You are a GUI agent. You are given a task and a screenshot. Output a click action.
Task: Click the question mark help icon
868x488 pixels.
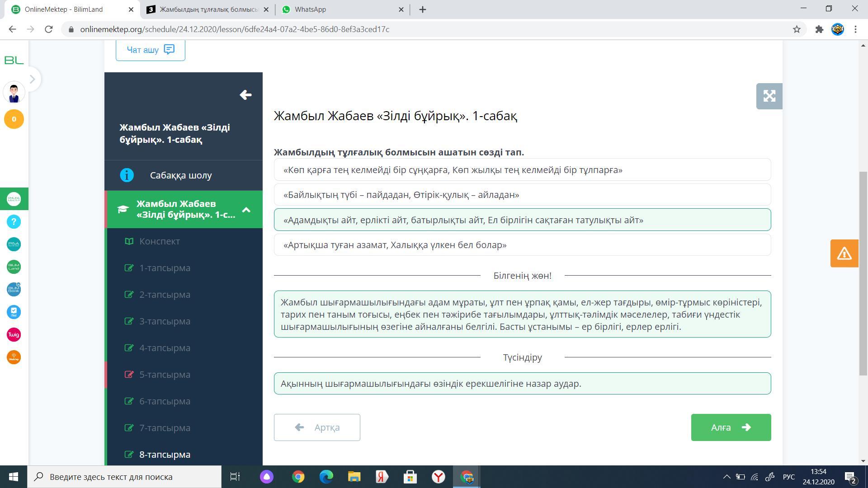14,222
